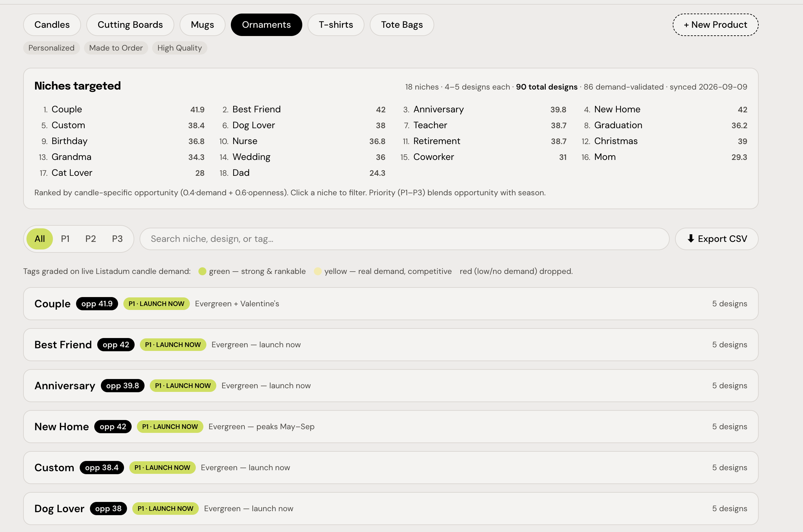Image resolution: width=803 pixels, height=532 pixels.
Task: Expand the Couple niche row
Action: coord(391,304)
